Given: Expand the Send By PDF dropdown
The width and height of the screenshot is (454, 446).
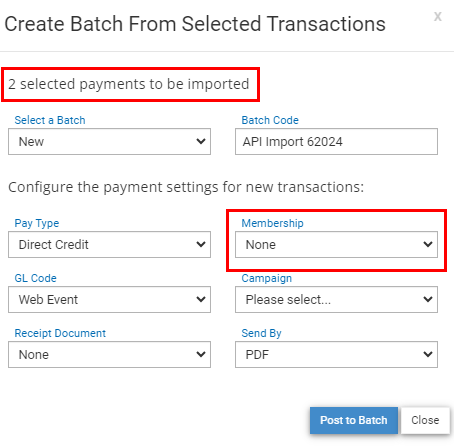Looking at the screenshot, I should pyautogui.click(x=336, y=355).
